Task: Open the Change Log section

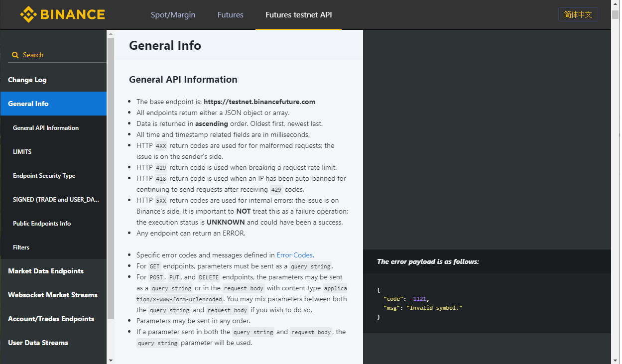Action: (x=27, y=80)
